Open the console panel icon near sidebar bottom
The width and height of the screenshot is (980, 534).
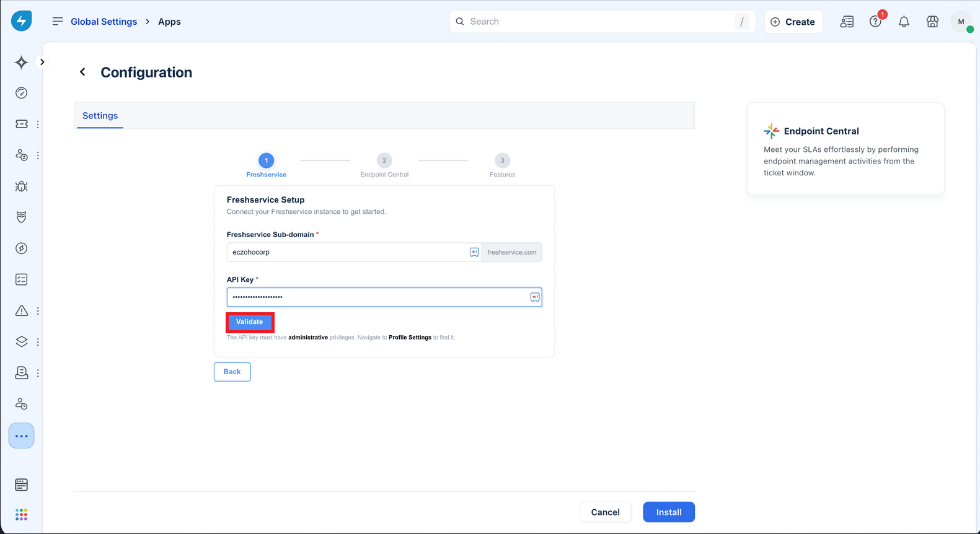pyautogui.click(x=21, y=484)
